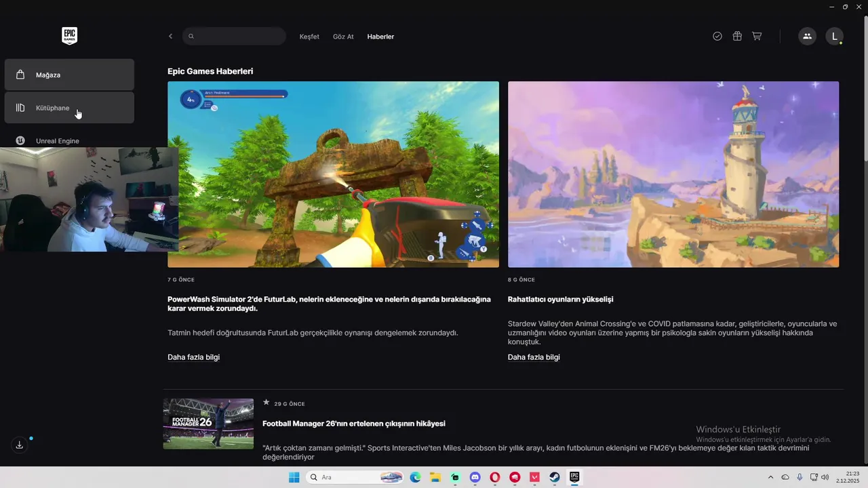Click the Epic Games taskbar icon
Image resolution: width=868 pixels, height=488 pixels.
coord(574,477)
